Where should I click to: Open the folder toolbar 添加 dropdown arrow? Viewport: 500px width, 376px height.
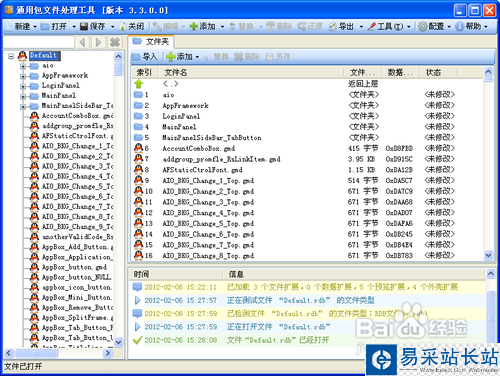click(197, 57)
